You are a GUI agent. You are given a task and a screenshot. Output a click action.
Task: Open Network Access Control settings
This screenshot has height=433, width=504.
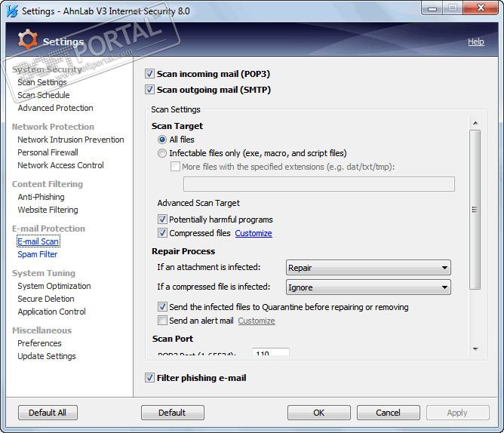click(60, 165)
